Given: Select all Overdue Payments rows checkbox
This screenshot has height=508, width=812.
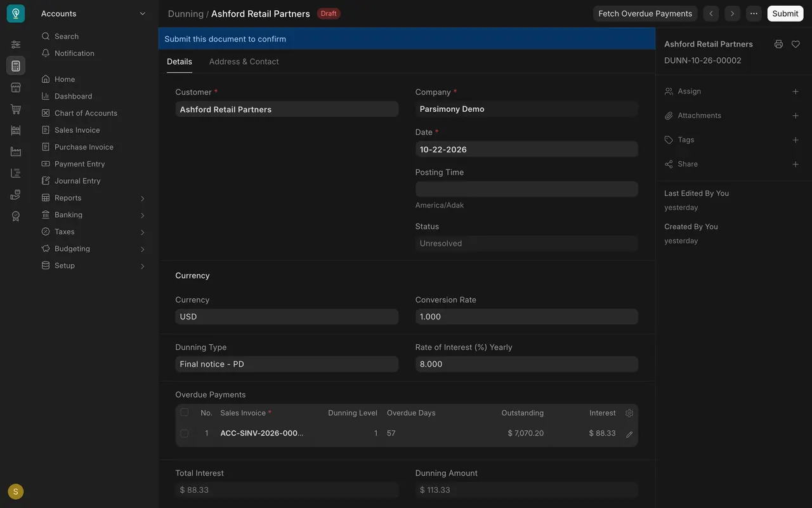Looking at the screenshot, I should (184, 412).
